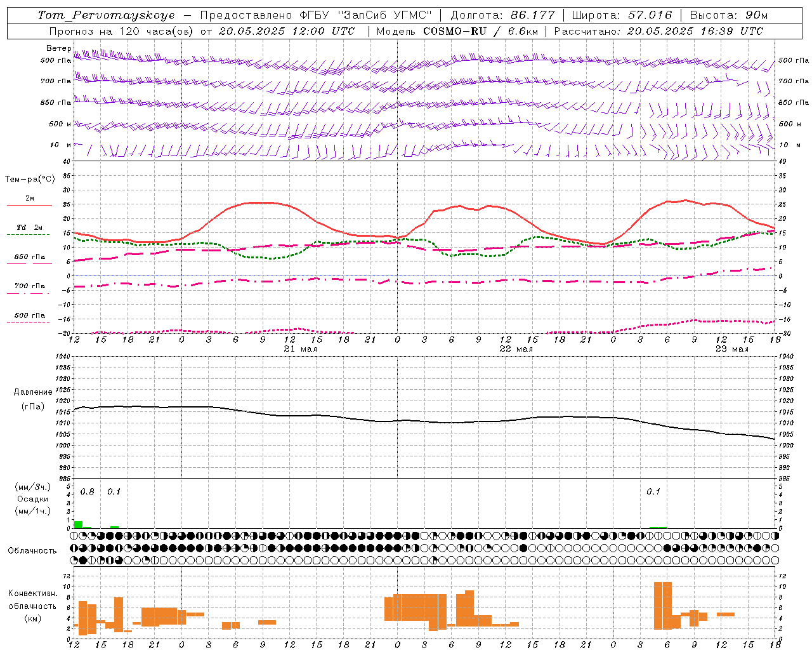Click the 0.8 precipitation amount value
The image size is (812, 650).
[88, 492]
